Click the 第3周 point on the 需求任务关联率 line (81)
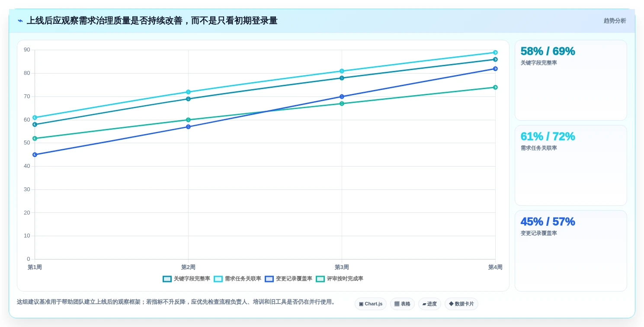 pyautogui.click(x=342, y=71)
